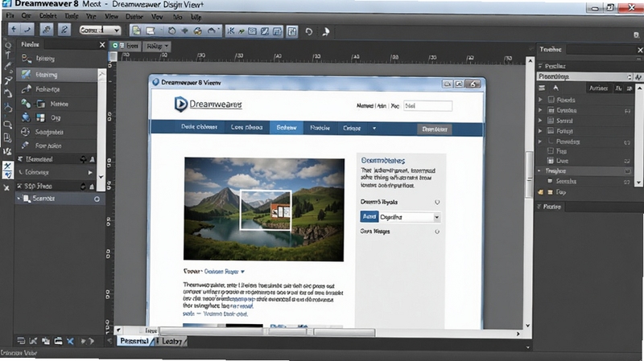Click the circular undo arrow icon in the toolbar
The width and height of the screenshot is (644, 361).
(309, 31)
